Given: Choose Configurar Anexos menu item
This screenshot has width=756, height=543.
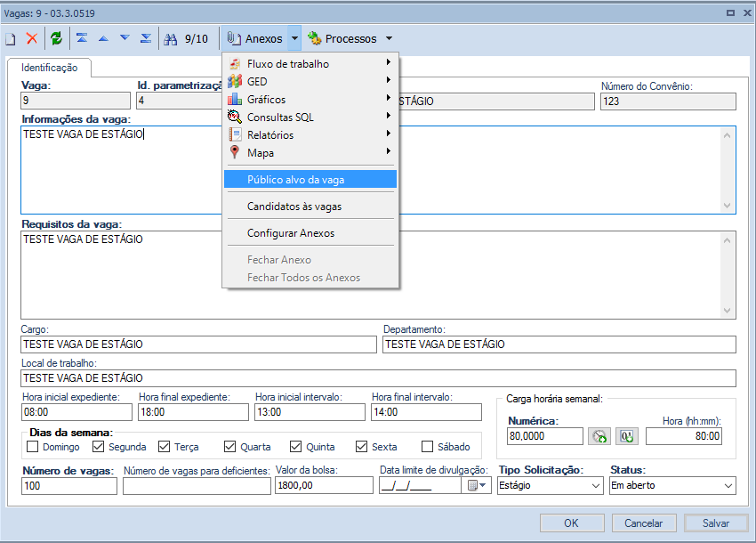Looking at the screenshot, I should (x=310, y=233).
